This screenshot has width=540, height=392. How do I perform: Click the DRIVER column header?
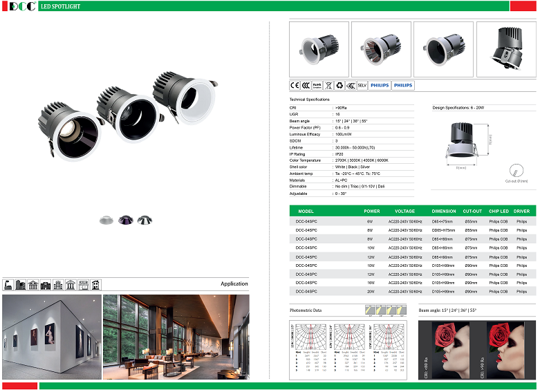[x=521, y=211]
